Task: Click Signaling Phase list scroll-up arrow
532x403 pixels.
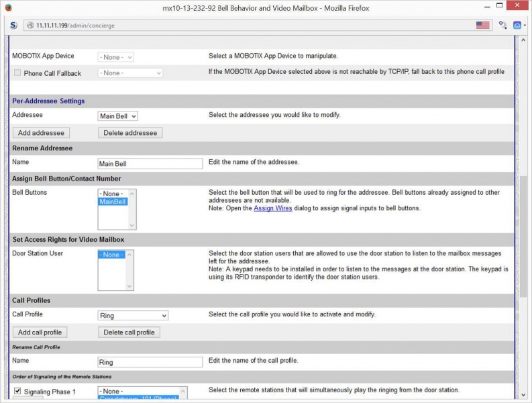Action: pyautogui.click(x=183, y=391)
